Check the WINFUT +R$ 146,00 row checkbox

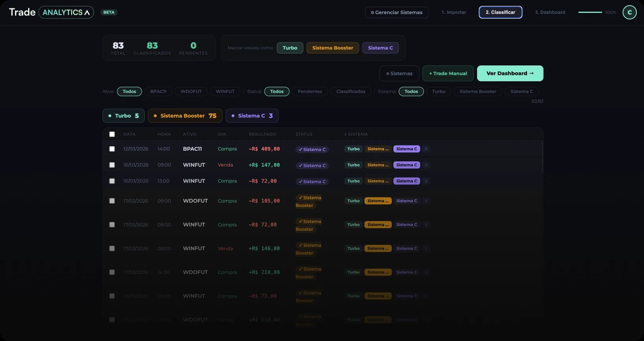coord(112,248)
